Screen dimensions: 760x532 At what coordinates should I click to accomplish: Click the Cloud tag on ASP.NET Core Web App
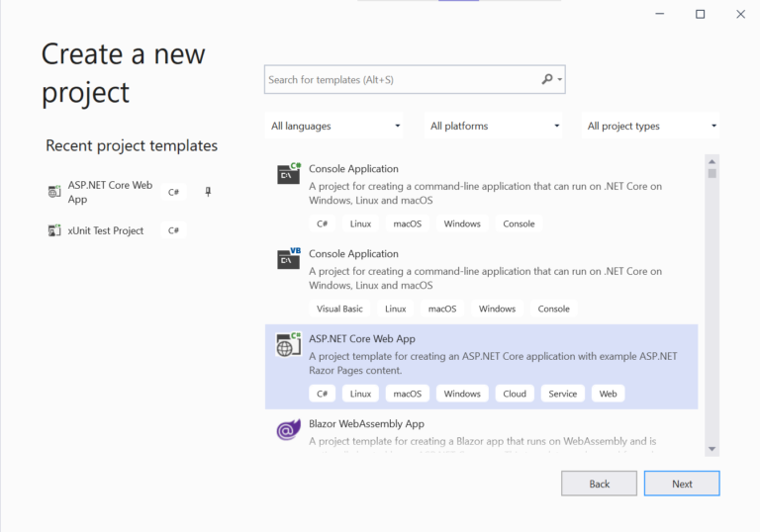click(x=515, y=394)
